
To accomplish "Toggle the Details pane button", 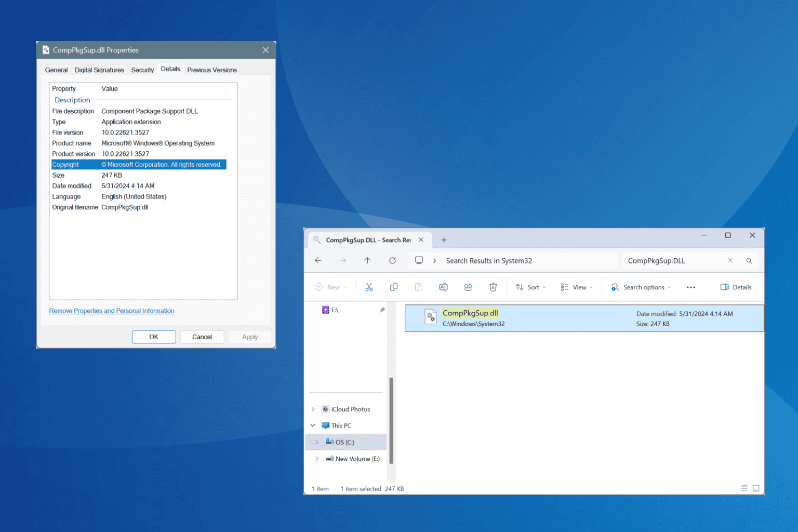I will point(736,287).
